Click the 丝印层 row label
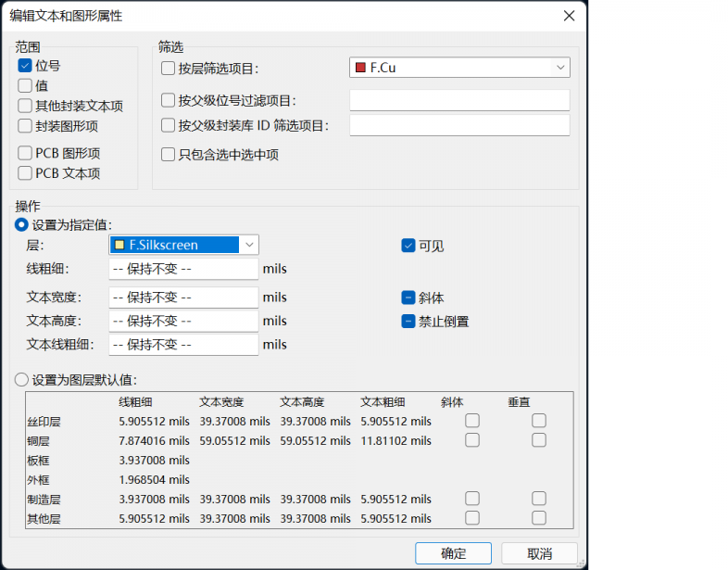Viewport: 728px width, 570px height. click(x=44, y=422)
